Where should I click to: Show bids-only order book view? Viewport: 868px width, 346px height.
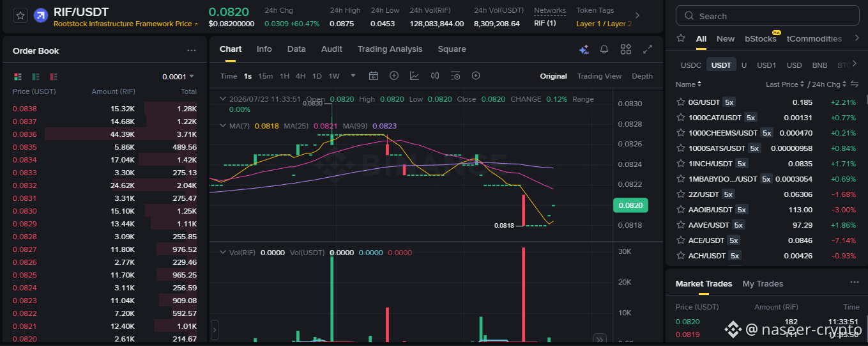click(x=36, y=77)
